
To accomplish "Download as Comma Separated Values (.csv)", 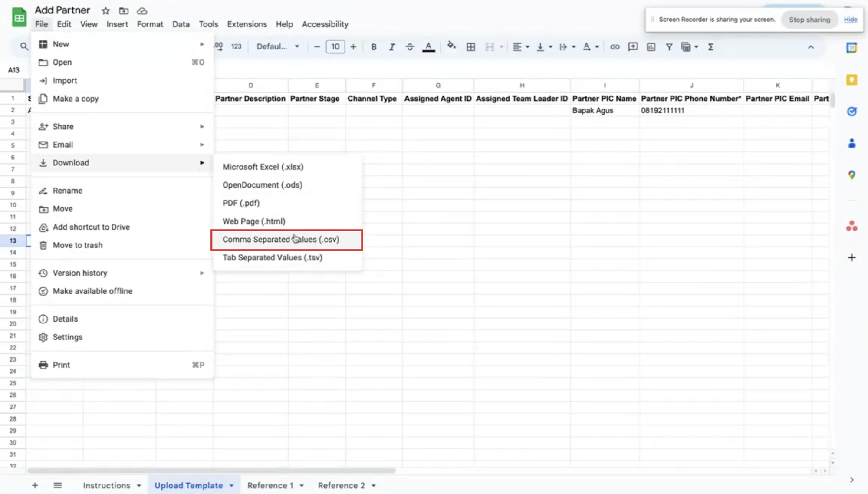I will [x=286, y=240].
